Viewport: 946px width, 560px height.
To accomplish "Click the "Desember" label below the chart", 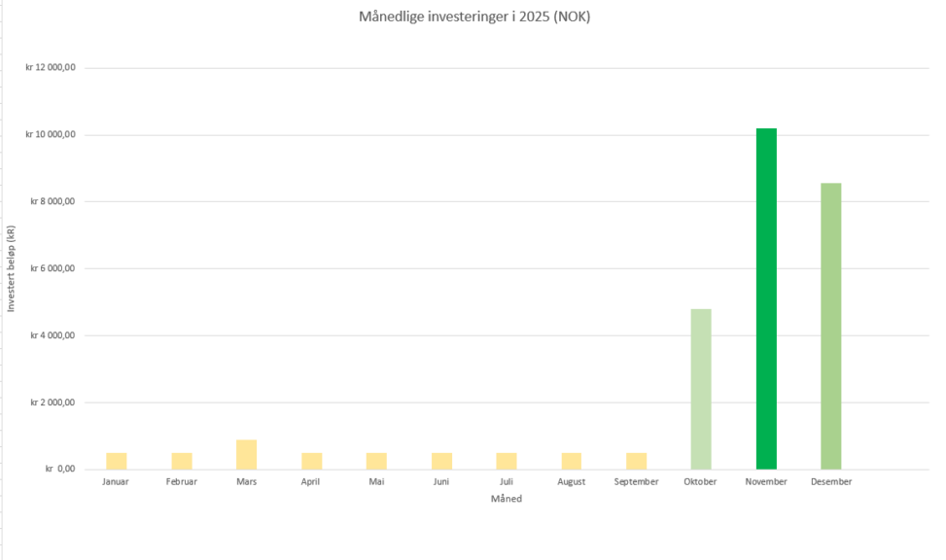I will pos(830,482).
